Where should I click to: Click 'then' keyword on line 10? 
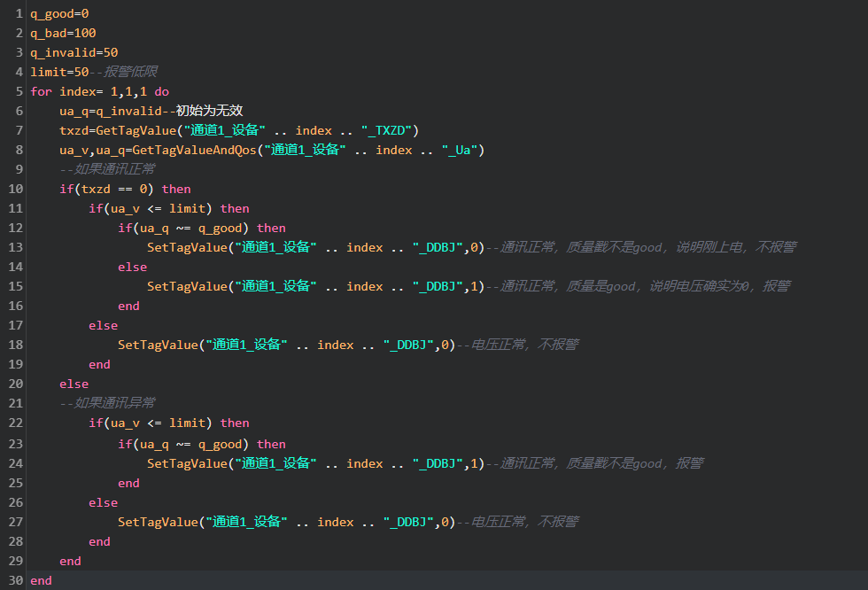coord(176,189)
